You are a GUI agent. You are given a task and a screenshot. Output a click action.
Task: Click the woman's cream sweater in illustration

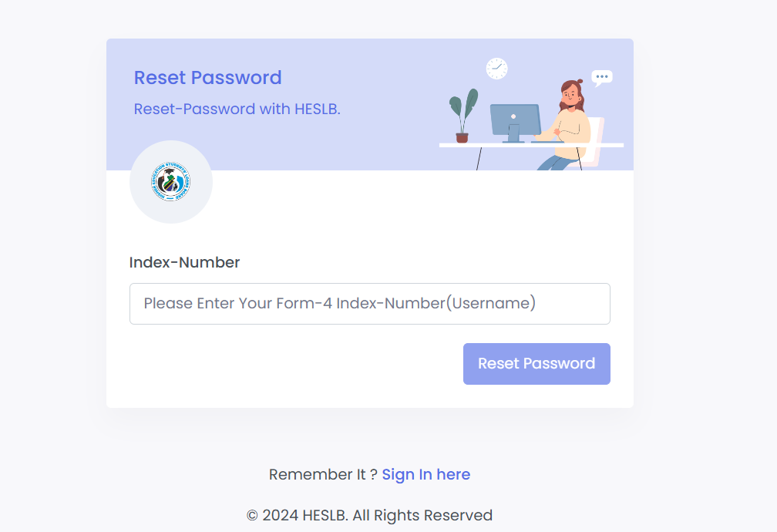pyautogui.click(x=570, y=133)
